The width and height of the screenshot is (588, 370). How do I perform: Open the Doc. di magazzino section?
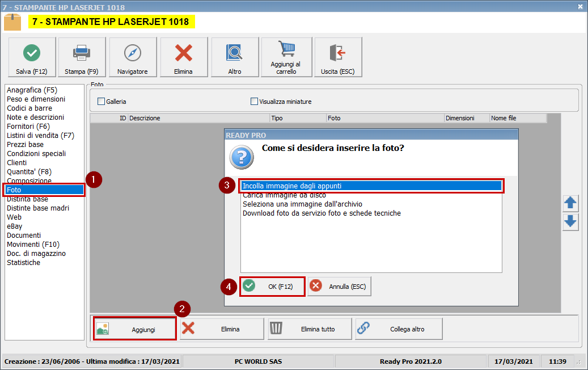(36, 253)
